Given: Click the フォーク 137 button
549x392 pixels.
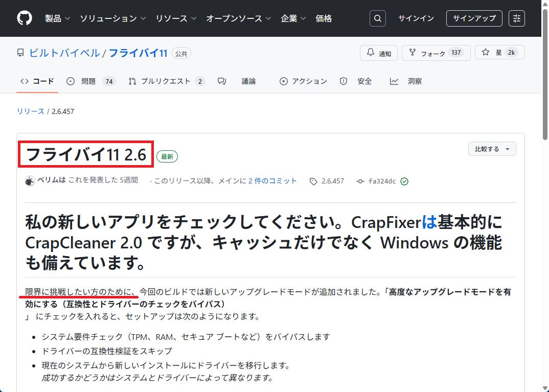Looking at the screenshot, I should click(436, 53).
